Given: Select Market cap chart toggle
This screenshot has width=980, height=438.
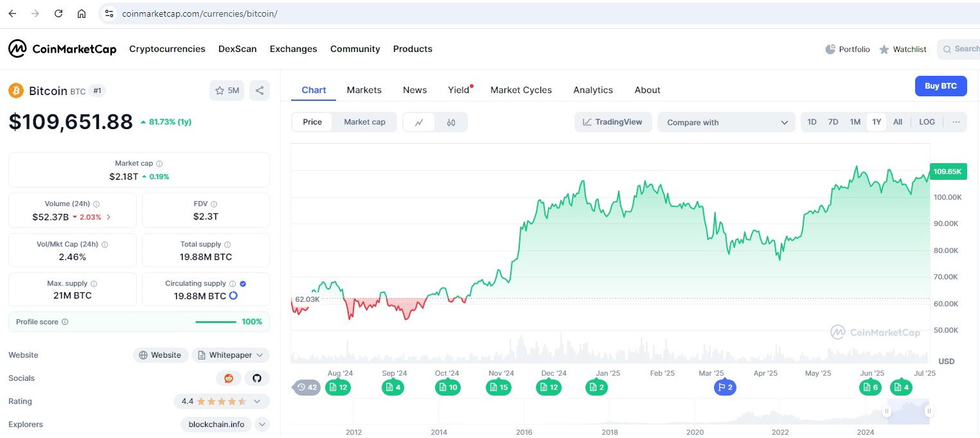Looking at the screenshot, I should click(364, 122).
